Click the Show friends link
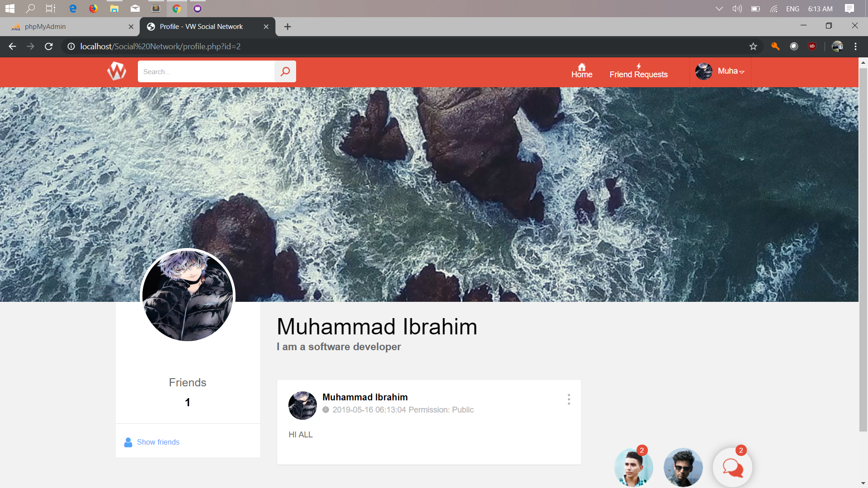868x488 pixels. point(158,442)
